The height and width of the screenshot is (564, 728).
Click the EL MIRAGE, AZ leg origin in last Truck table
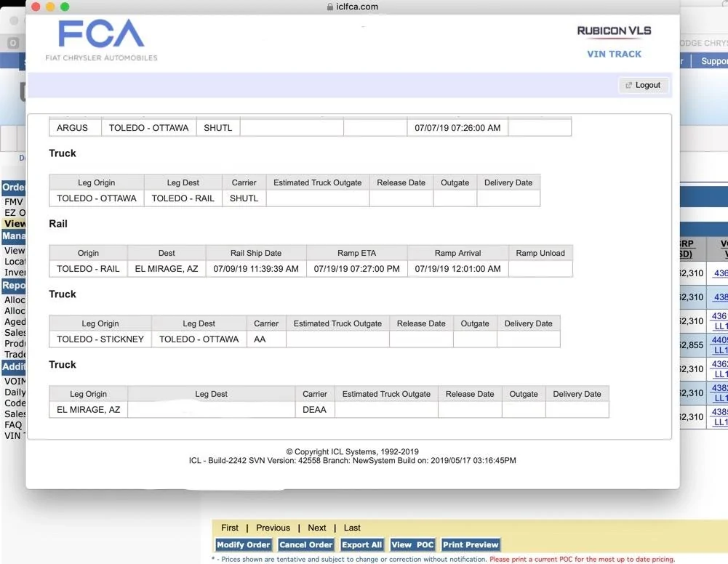[88, 409]
